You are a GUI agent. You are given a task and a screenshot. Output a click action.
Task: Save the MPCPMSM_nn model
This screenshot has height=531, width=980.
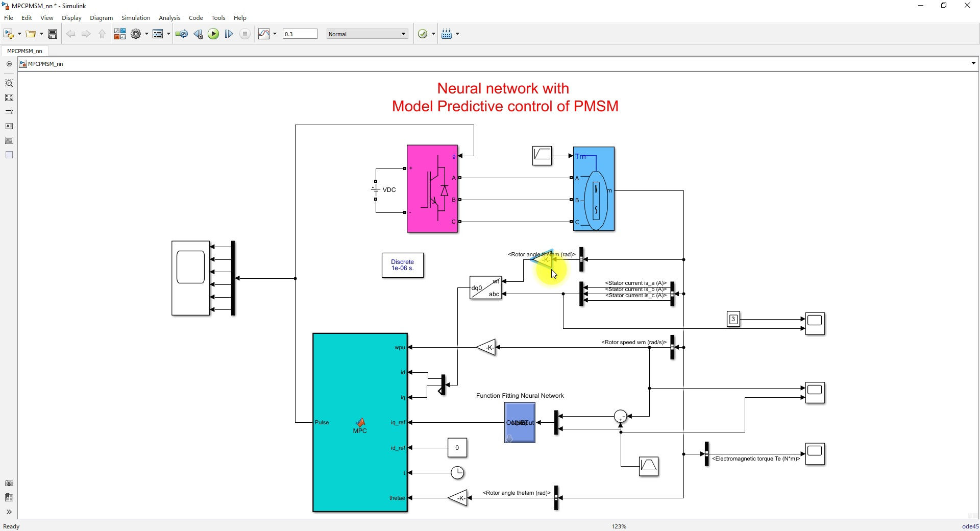click(53, 34)
